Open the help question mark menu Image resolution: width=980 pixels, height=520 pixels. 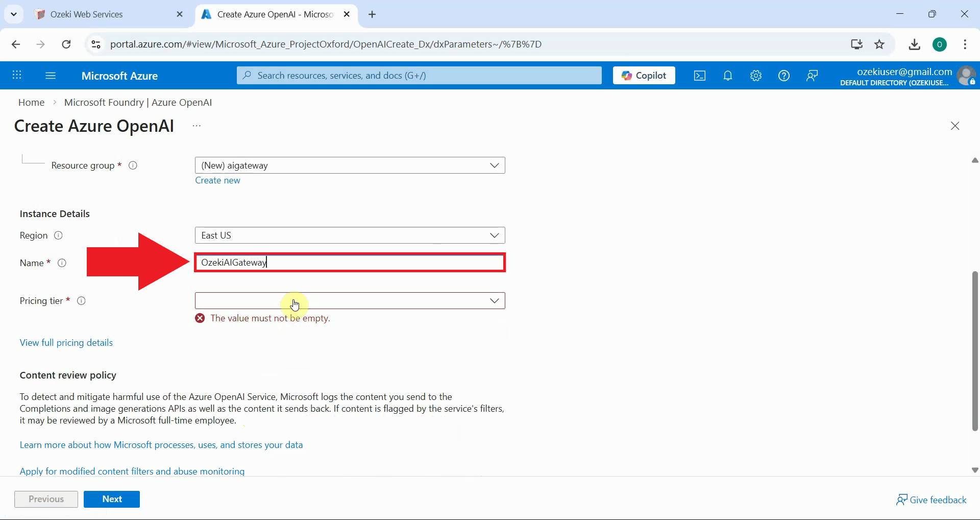pos(783,75)
